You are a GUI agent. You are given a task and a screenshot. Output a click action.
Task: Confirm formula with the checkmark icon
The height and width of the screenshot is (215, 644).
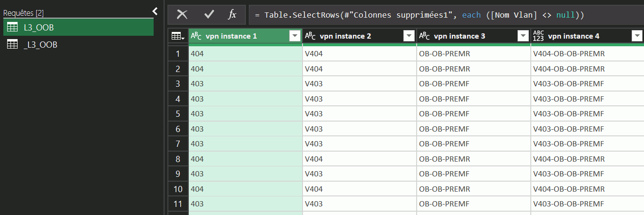coord(209,15)
